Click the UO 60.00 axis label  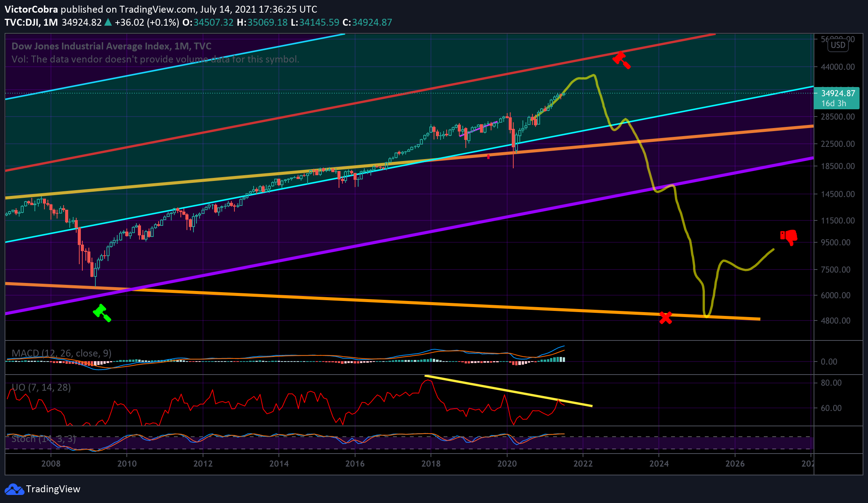pyautogui.click(x=831, y=408)
